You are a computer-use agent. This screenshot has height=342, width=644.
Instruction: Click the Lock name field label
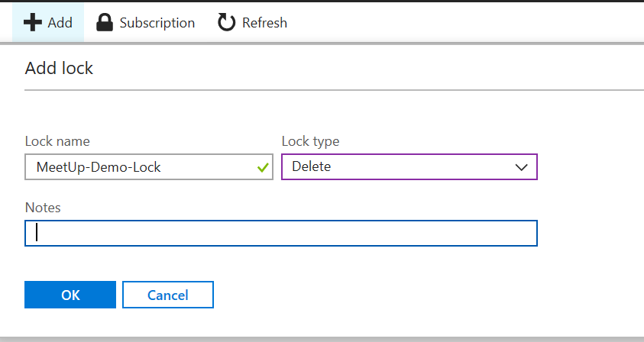coord(57,141)
